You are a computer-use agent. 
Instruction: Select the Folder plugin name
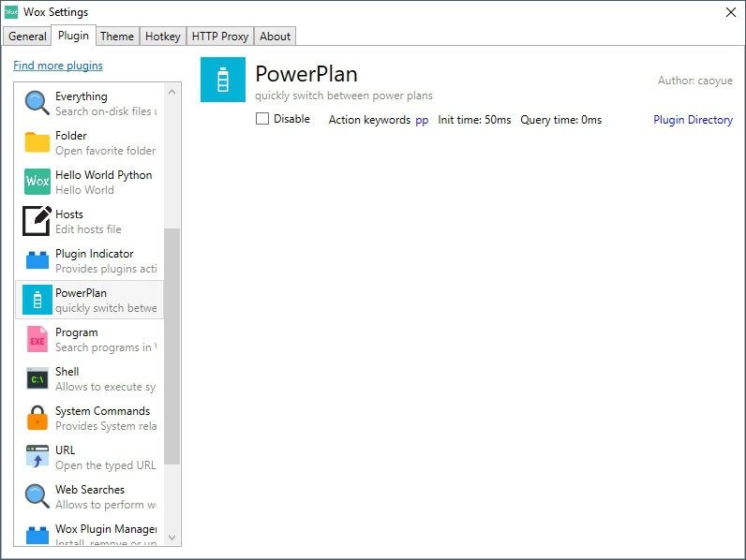coord(71,136)
